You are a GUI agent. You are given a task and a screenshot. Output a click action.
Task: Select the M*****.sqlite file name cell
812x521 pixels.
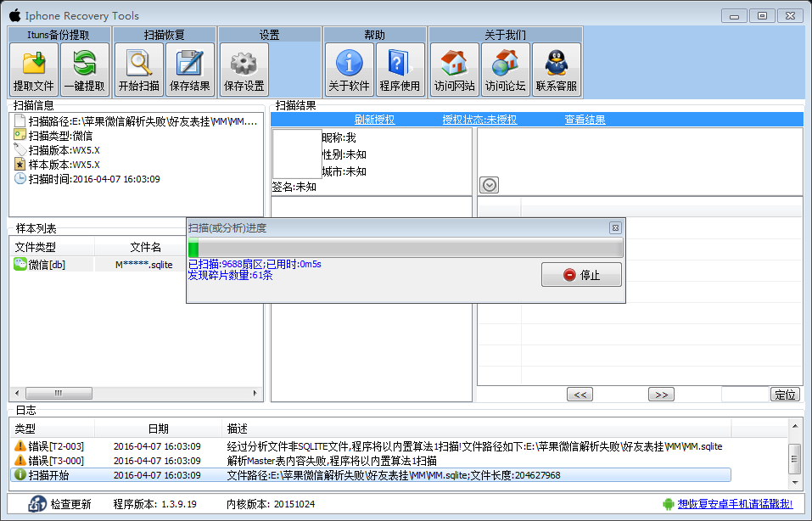click(143, 265)
